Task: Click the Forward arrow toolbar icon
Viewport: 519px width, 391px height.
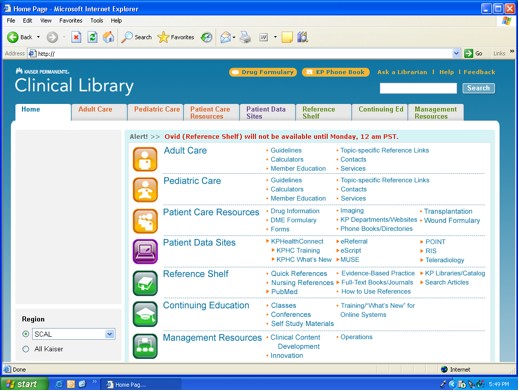Action: [52, 37]
